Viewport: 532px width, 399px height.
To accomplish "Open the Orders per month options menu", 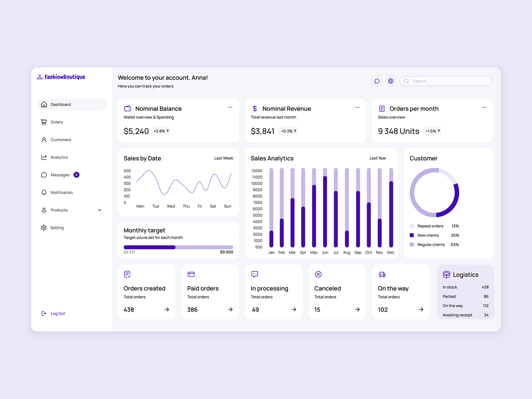I will pos(484,107).
